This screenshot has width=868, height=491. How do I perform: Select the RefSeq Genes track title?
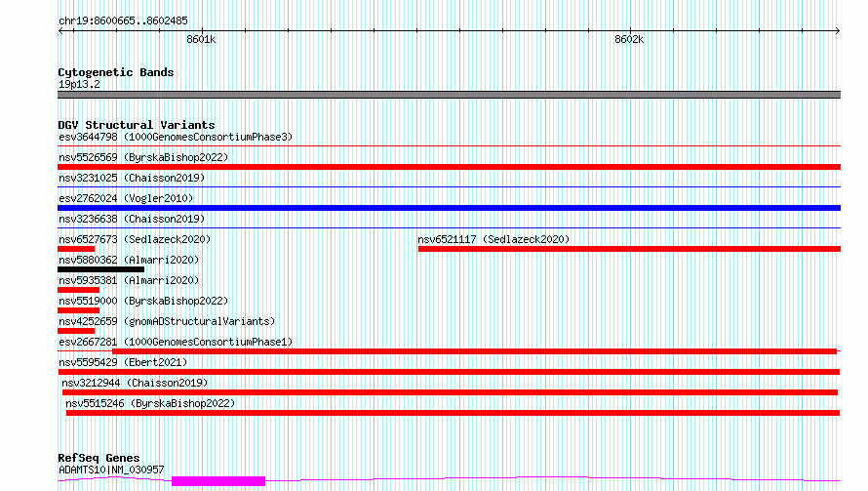(x=99, y=458)
